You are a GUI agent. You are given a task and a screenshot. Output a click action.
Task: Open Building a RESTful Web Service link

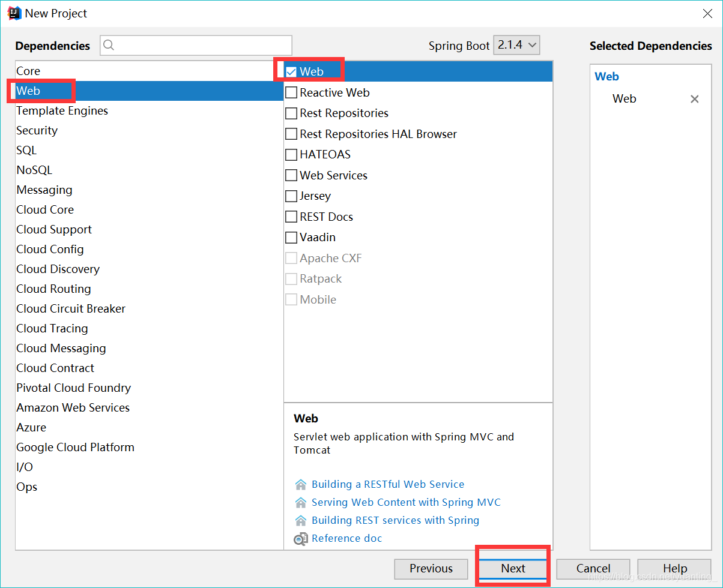(x=388, y=485)
